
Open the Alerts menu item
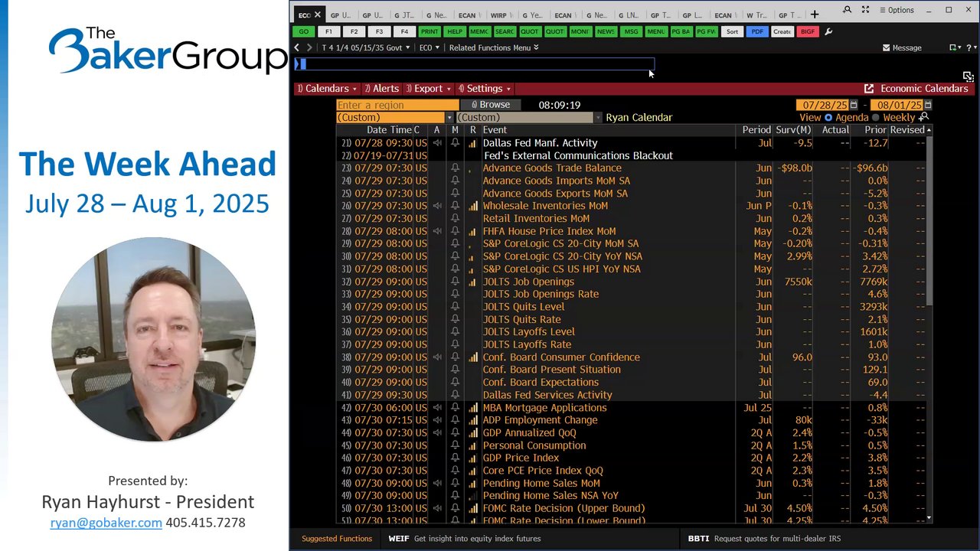[x=381, y=89]
